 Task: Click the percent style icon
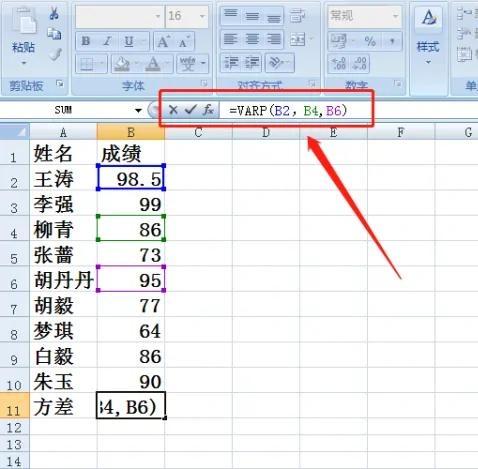click(x=370, y=41)
